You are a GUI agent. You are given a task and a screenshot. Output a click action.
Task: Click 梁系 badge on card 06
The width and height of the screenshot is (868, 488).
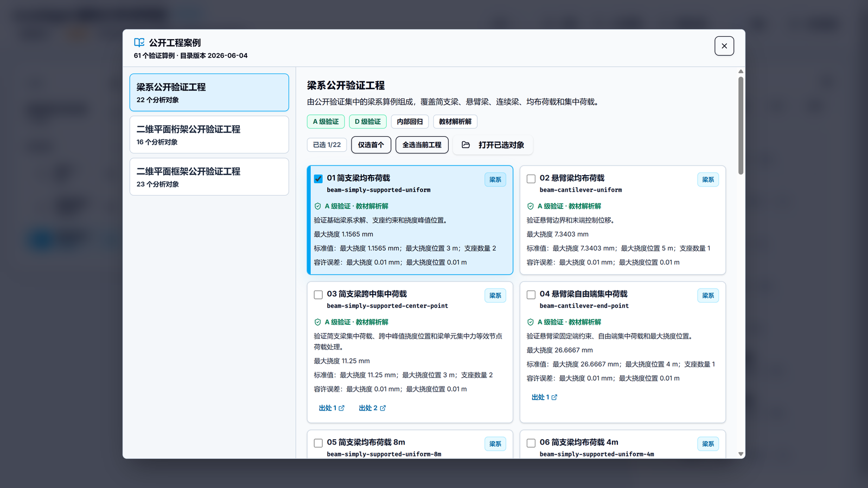[x=708, y=444]
